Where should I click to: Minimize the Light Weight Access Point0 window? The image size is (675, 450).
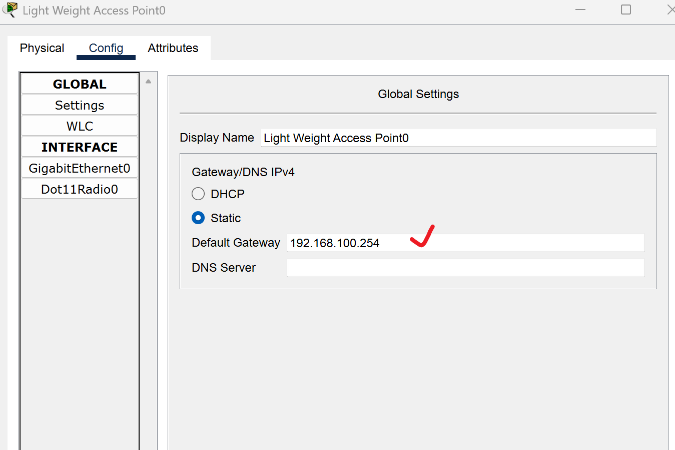coord(580,9)
